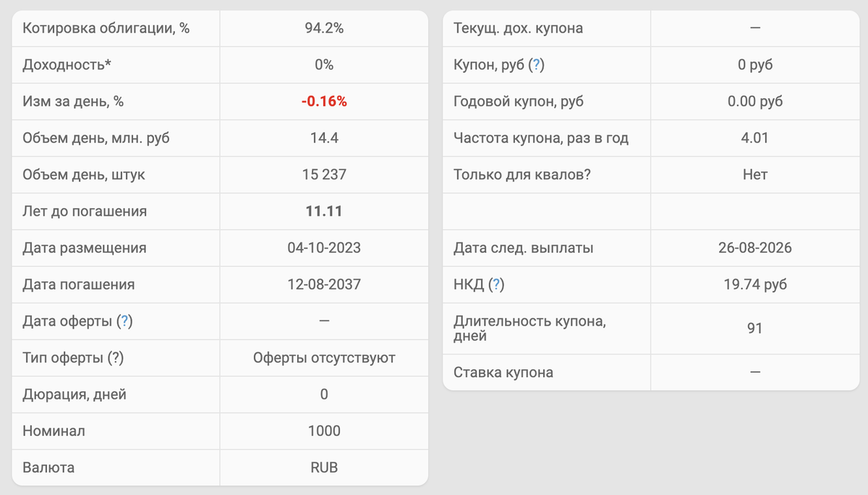
Task: Click the bond quote value 94.2%
Action: (324, 29)
